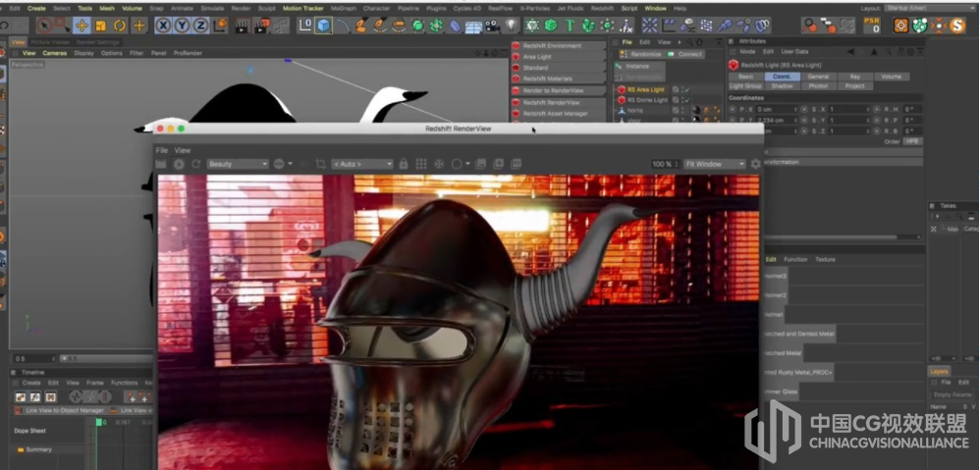
Task: Click Redshift Materials shelf button
Action: [x=558, y=78]
